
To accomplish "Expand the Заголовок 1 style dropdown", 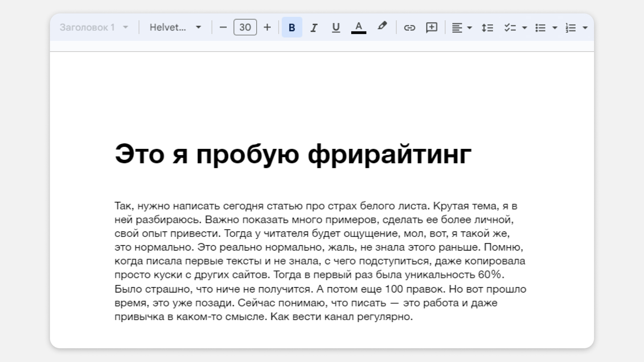I will tap(125, 27).
